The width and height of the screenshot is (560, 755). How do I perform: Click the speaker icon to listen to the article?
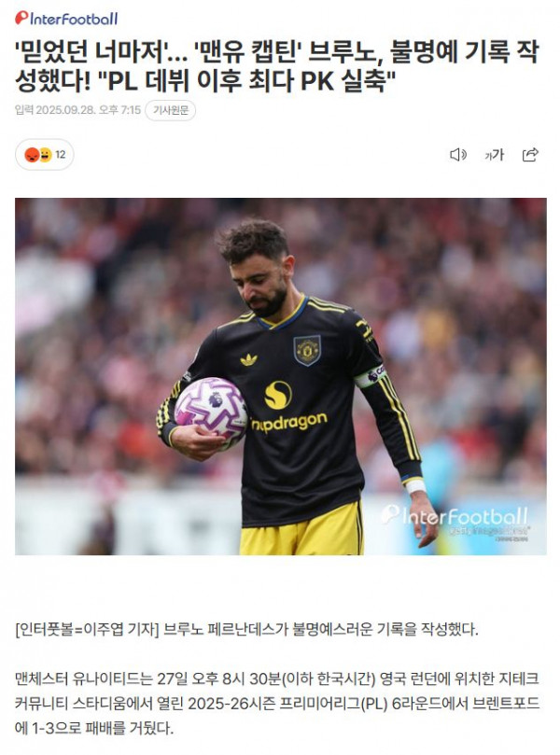[x=458, y=155]
